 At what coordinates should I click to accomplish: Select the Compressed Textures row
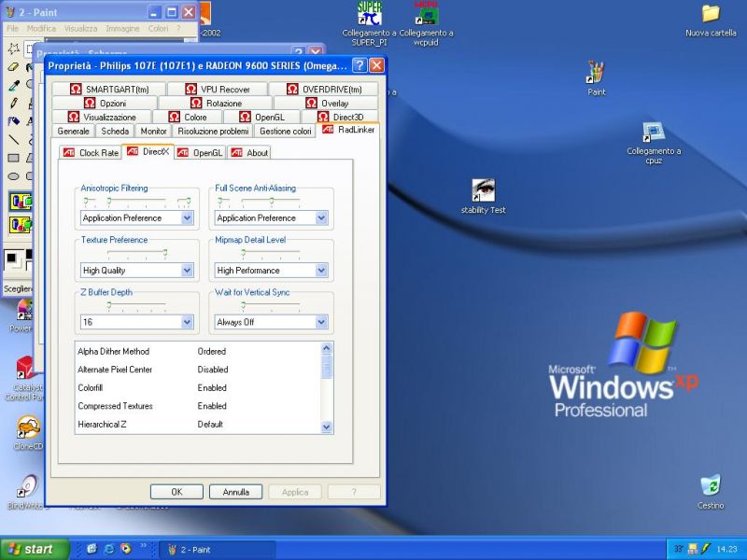(198, 406)
